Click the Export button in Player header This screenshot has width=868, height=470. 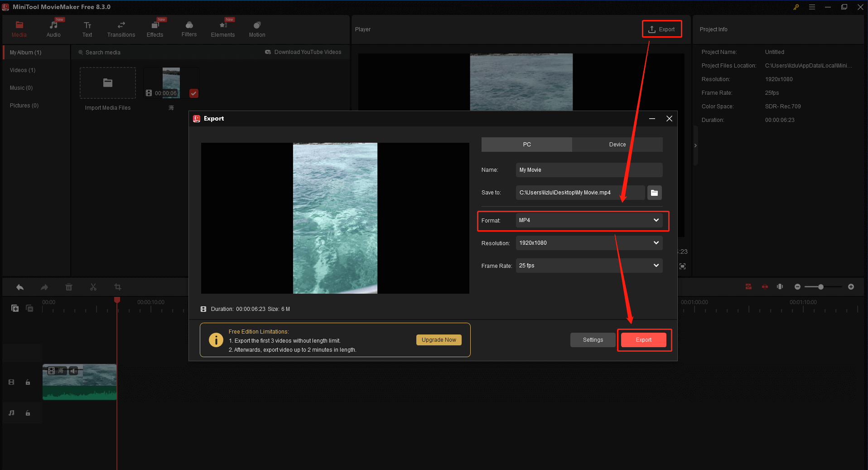click(x=662, y=29)
